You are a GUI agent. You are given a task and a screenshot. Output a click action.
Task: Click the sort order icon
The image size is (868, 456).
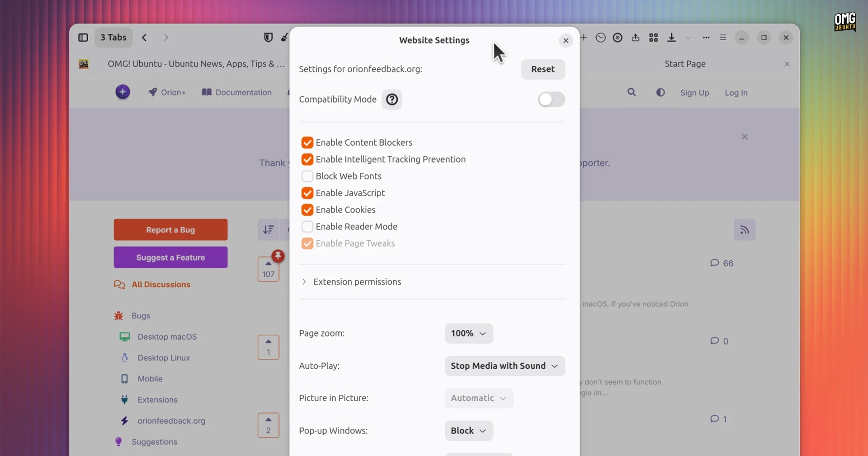(x=269, y=230)
